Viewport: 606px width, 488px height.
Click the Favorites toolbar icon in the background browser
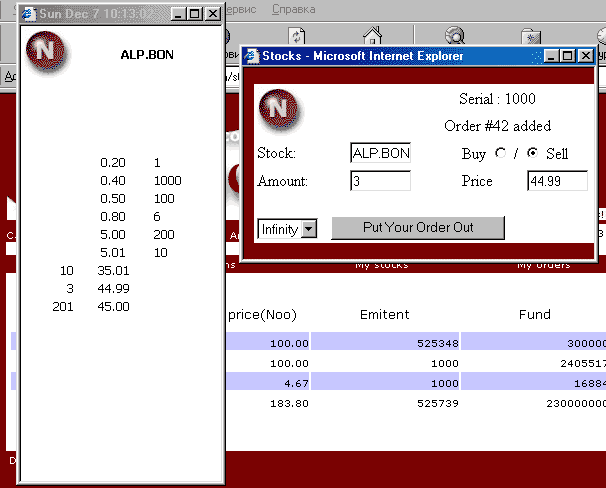point(531,36)
